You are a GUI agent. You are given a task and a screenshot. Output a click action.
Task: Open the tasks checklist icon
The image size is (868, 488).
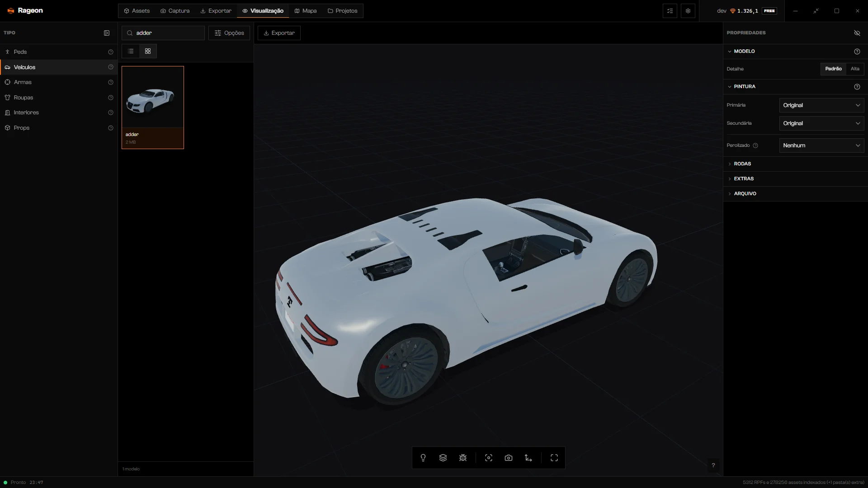(x=670, y=11)
